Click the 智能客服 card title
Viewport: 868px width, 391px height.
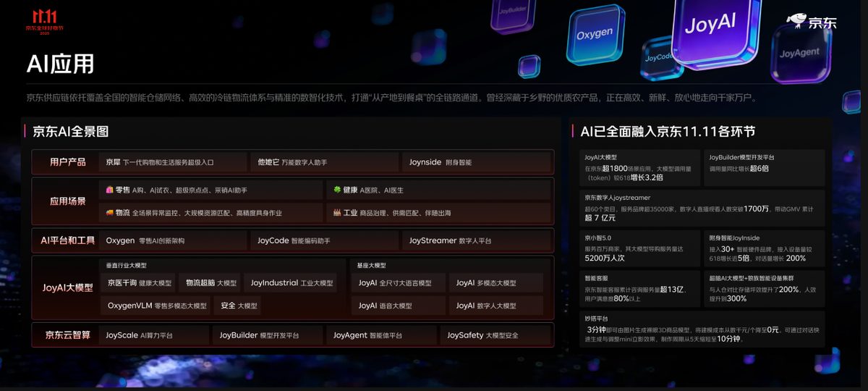coord(597,277)
